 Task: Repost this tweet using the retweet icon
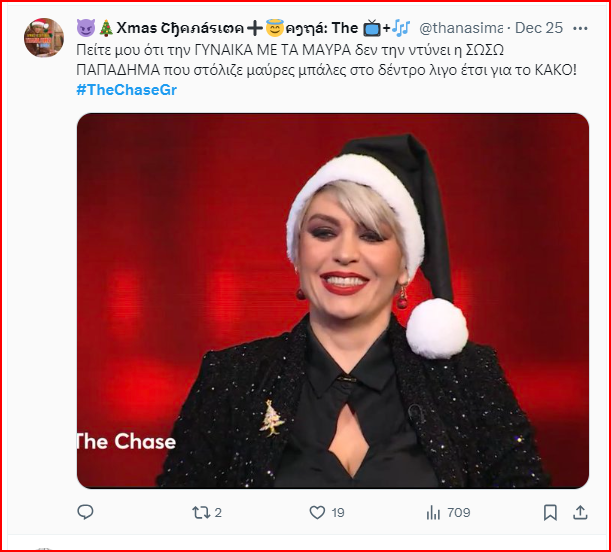(x=199, y=512)
